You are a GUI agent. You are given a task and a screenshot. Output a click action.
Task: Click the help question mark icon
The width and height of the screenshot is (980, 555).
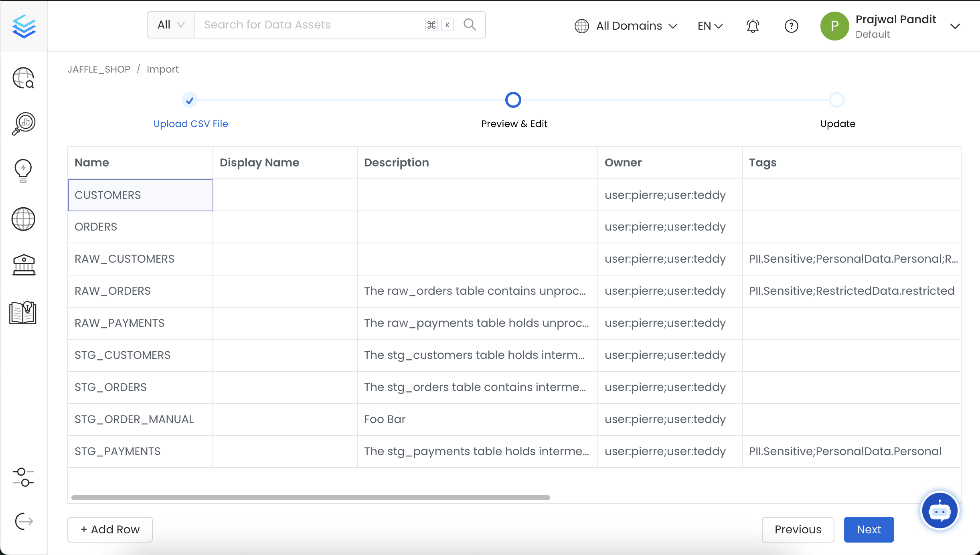(791, 26)
